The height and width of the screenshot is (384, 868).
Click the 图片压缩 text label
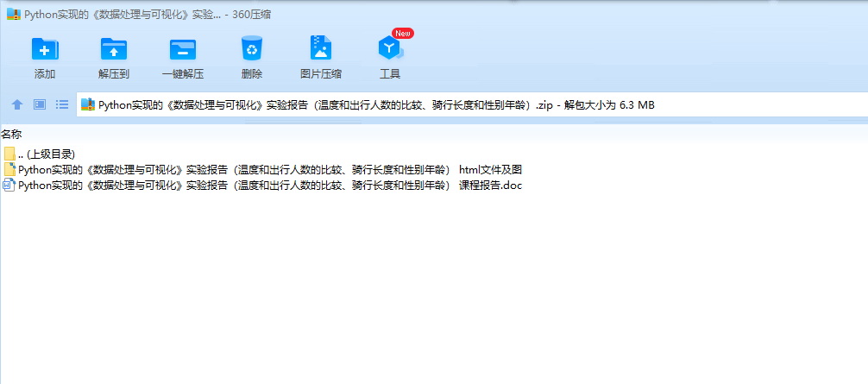pos(320,74)
